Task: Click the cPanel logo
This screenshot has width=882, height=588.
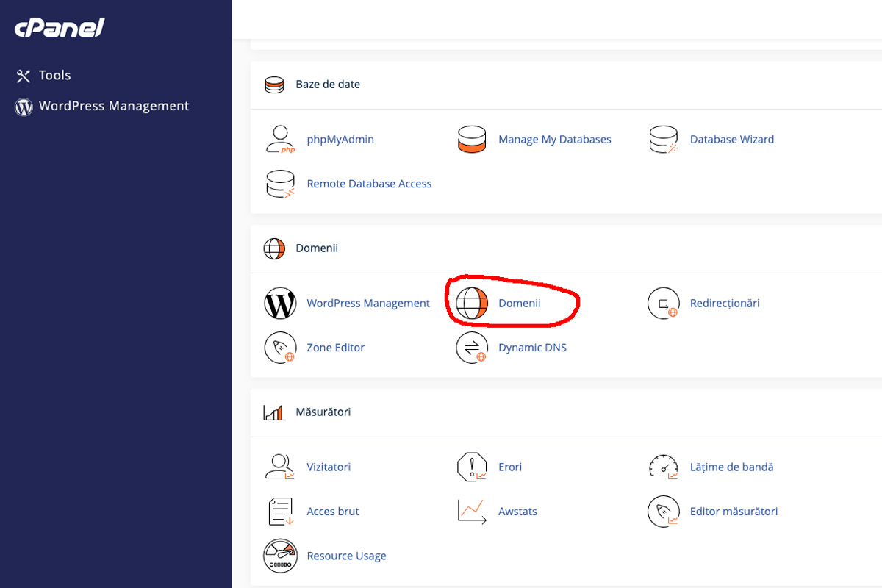Action: 60,28
